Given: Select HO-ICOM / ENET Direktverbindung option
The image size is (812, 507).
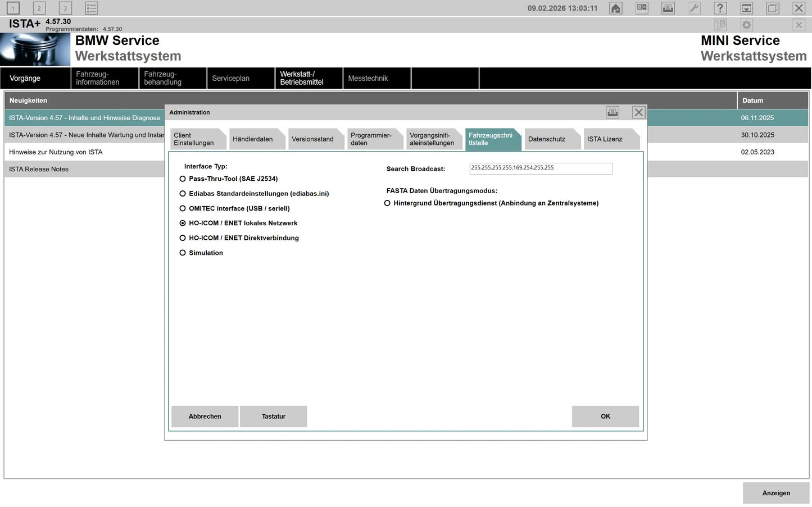Looking at the screenshot, I should [183, 238].
